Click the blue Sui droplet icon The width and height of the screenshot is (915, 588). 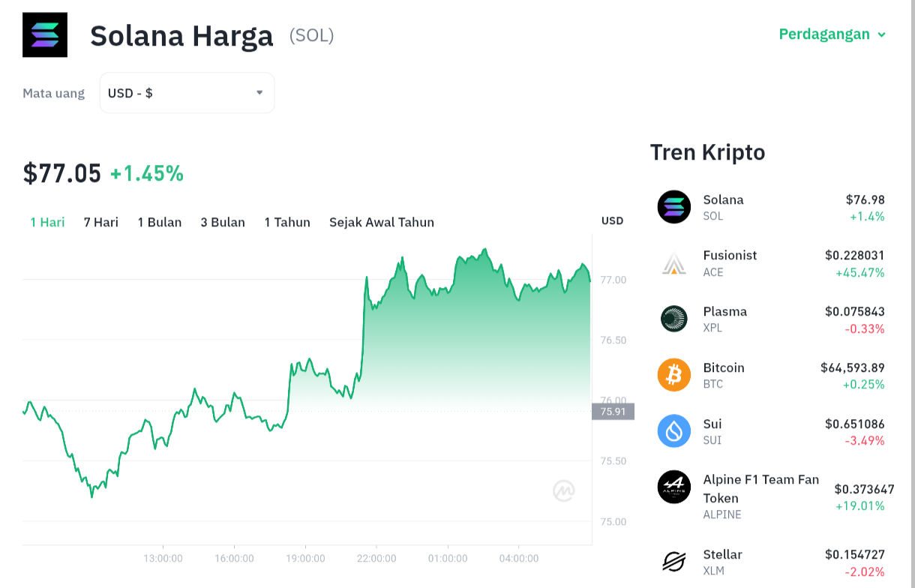coord(673,431)
